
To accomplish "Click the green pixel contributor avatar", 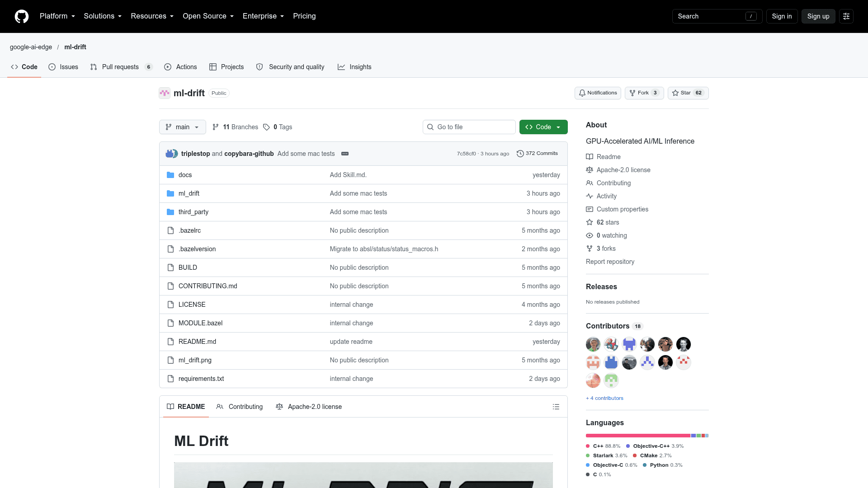I will point(611,380).
